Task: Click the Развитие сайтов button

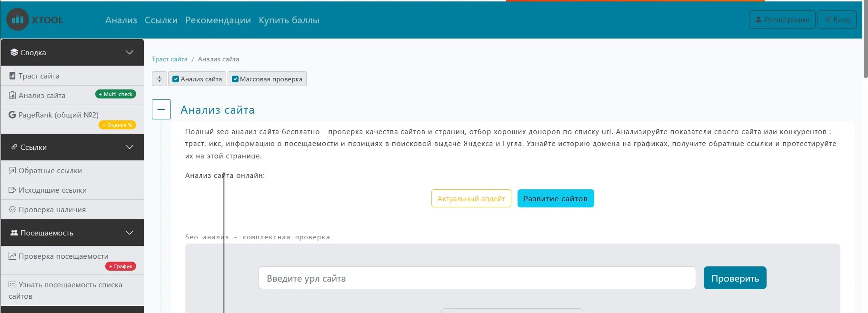Action: pos(556,198)
